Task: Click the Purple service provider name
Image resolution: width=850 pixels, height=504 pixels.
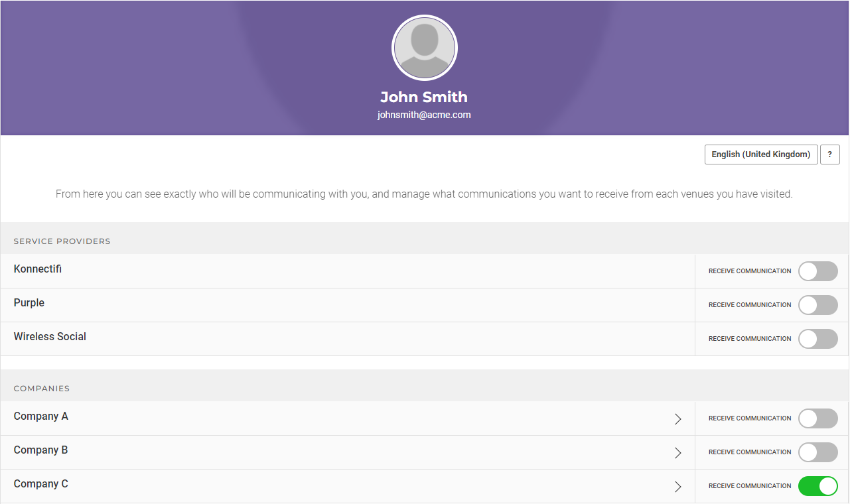Action: 29,303
